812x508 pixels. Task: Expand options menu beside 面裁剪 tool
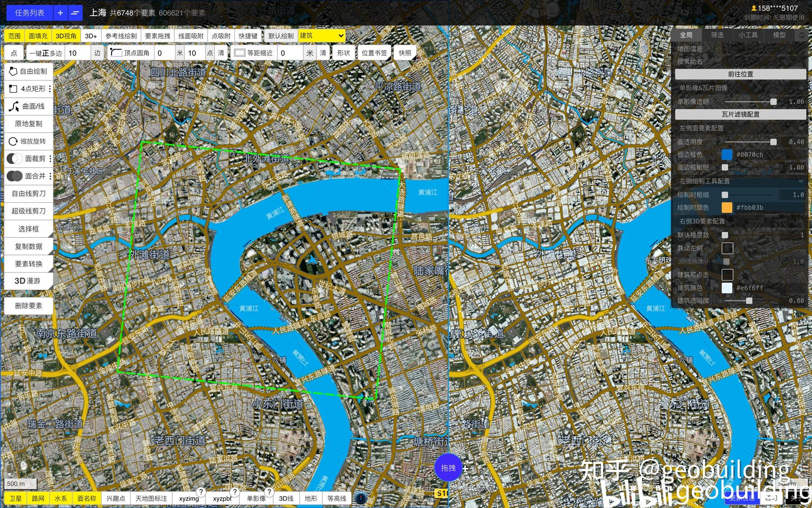(49, 158)
